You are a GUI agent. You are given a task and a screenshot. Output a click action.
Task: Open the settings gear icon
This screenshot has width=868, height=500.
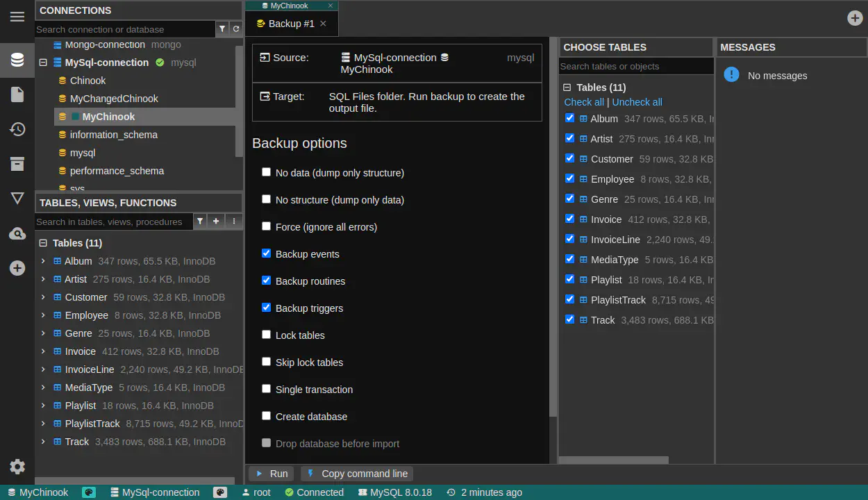pos(17,467)
